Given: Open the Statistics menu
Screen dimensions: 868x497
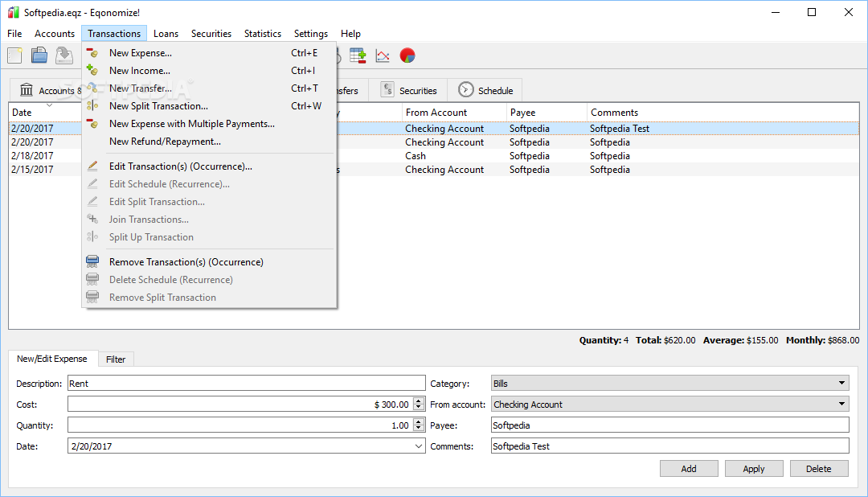Looking at the screenshot, I should coord(263,34).
